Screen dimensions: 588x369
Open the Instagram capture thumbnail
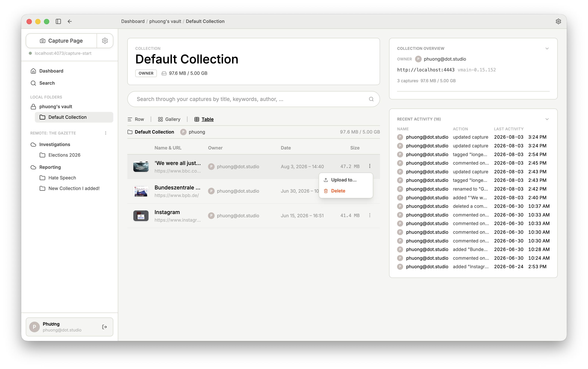point(141,216)
